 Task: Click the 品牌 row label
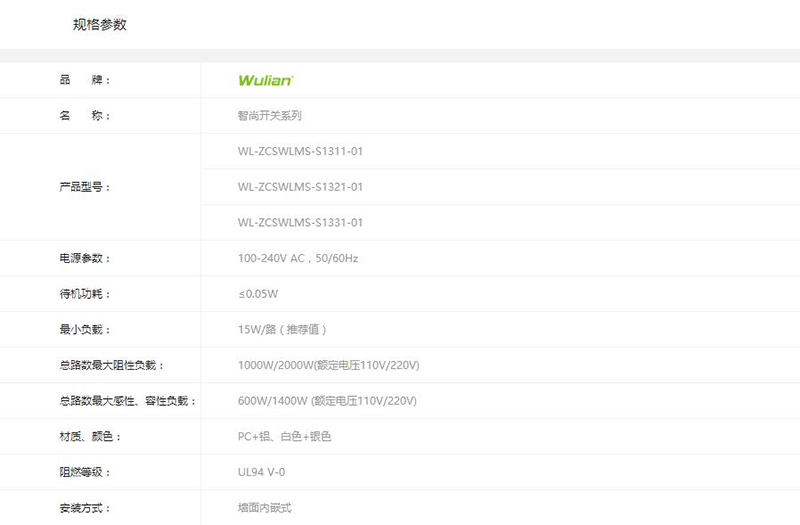click(x=85, y=80)
